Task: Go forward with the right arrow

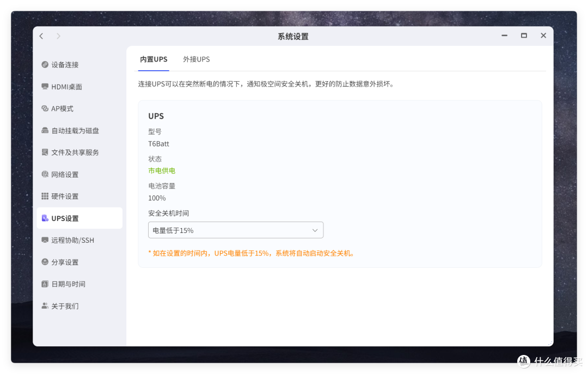Action: tap(58, 36)
